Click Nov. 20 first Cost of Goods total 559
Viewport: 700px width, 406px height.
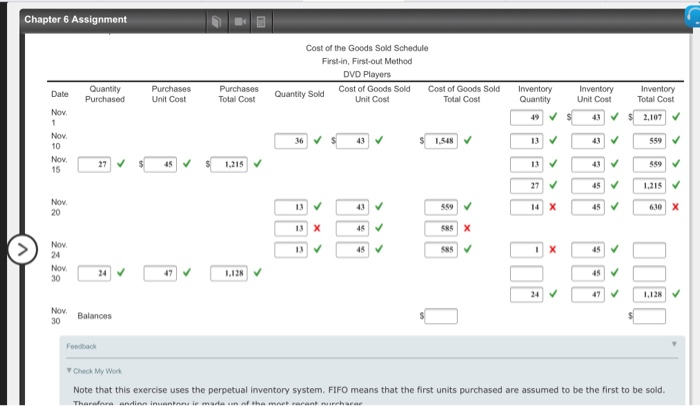pyautogui.click(x=441, y=207)
